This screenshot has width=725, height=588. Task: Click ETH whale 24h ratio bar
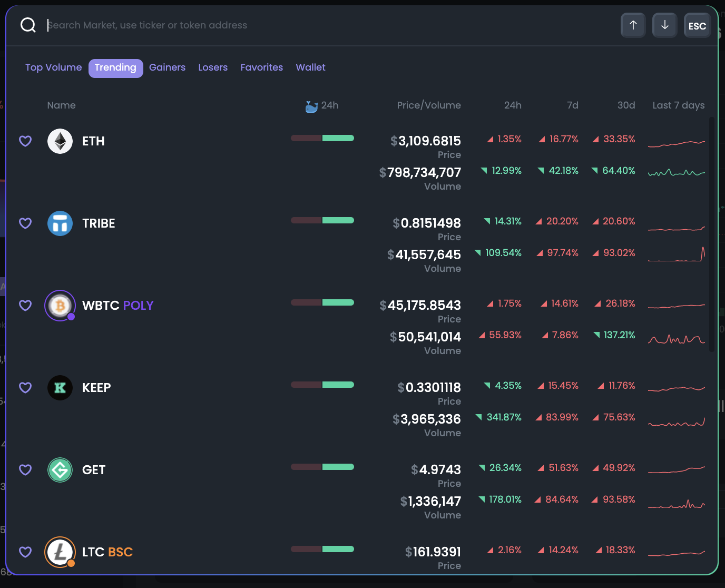(x=322, y=138)
